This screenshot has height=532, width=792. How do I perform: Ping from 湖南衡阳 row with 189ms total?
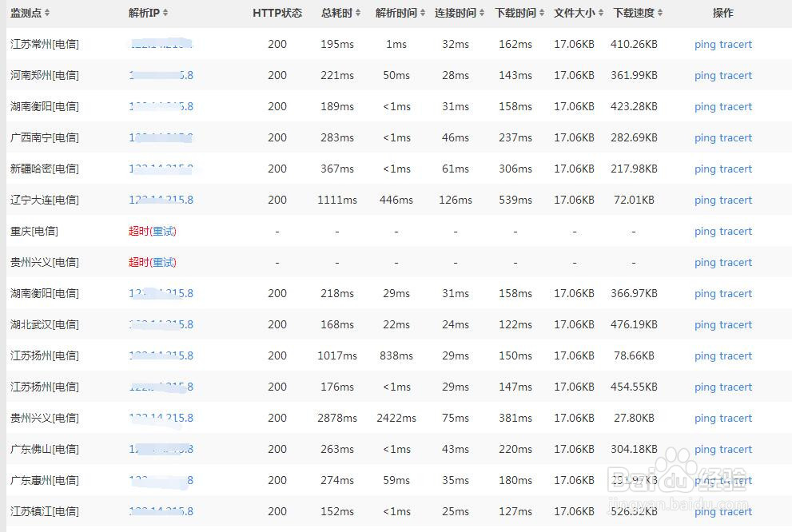coord(705,107)
